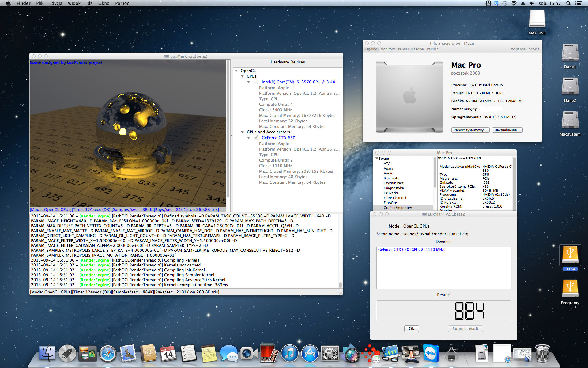Enable Intel Core i5-3570 CPU device checkbox

click(x=256, y=82)
